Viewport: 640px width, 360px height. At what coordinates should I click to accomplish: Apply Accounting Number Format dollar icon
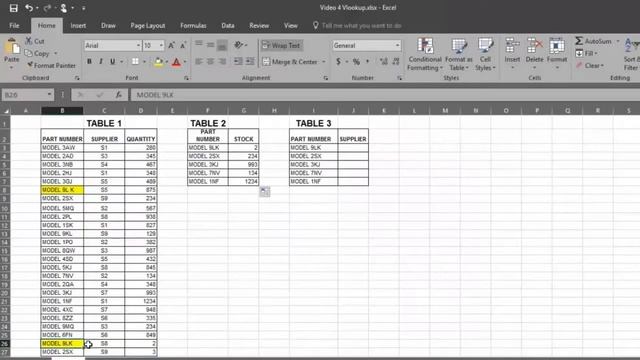(x=338, y=62)
